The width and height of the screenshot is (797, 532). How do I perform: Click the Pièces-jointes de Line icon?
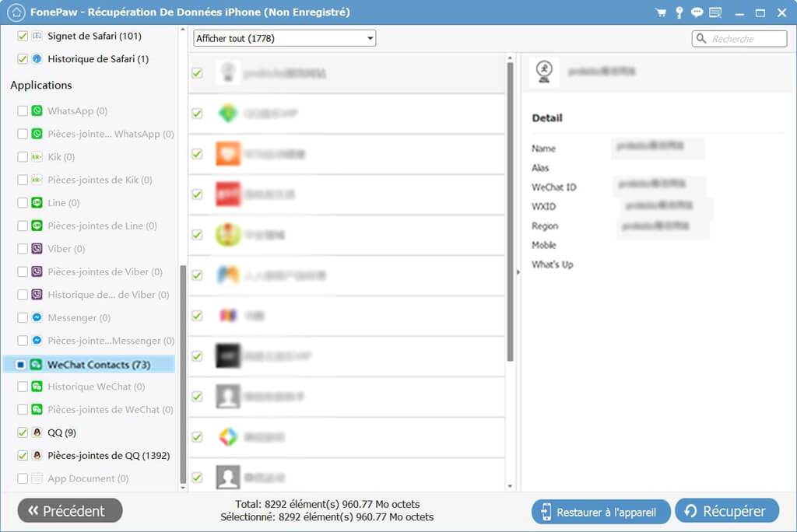point(37,226)
